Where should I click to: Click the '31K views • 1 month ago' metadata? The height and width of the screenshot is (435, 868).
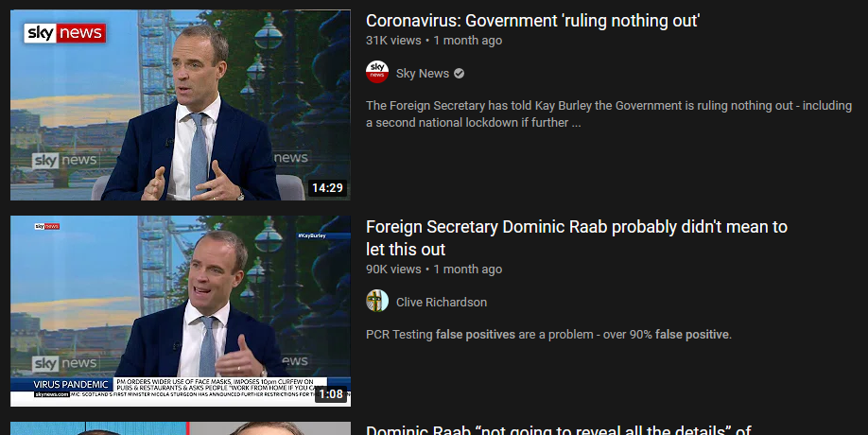pos(434,41)
